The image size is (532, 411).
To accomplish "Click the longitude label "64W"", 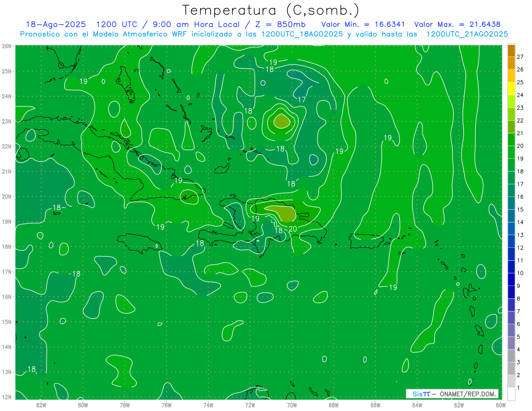I will [x=417, y=405].
